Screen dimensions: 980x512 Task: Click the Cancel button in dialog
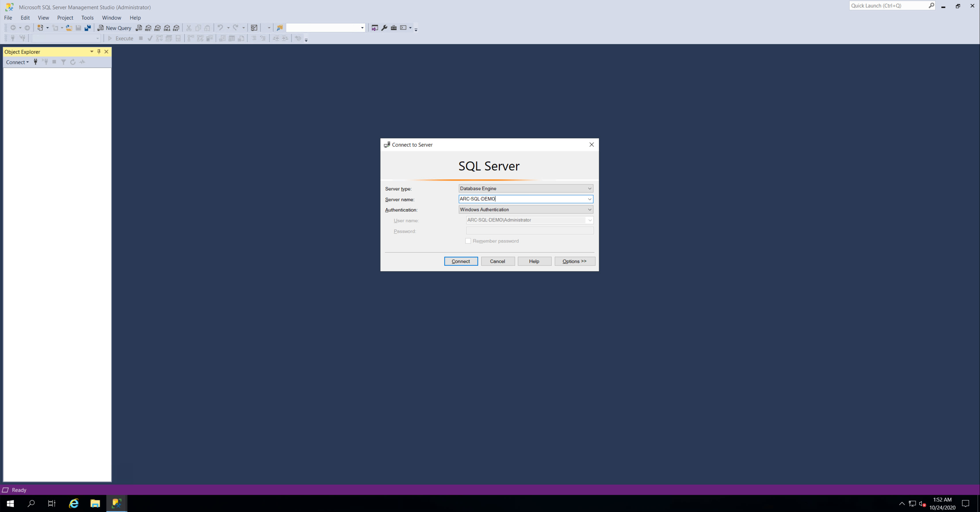tap(498, 261)
